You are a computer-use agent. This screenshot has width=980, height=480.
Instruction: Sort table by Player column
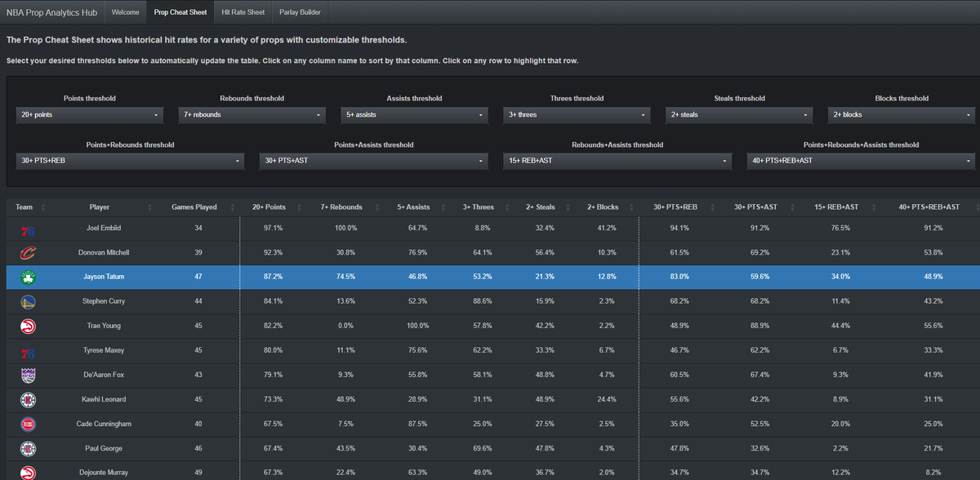tap(100, 207)
